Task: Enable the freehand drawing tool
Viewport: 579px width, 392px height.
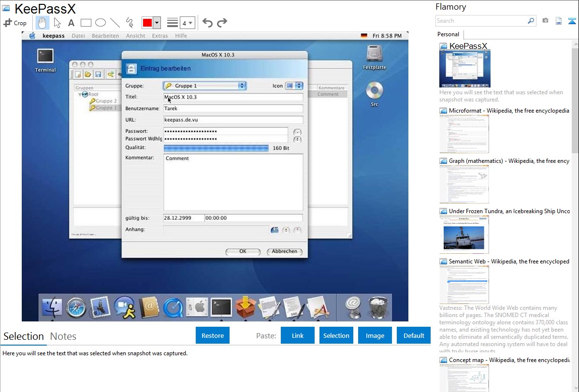Action: pos(130,23)
